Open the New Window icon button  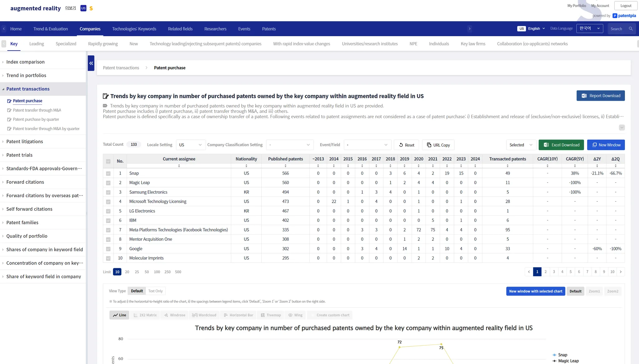(594, 145)
